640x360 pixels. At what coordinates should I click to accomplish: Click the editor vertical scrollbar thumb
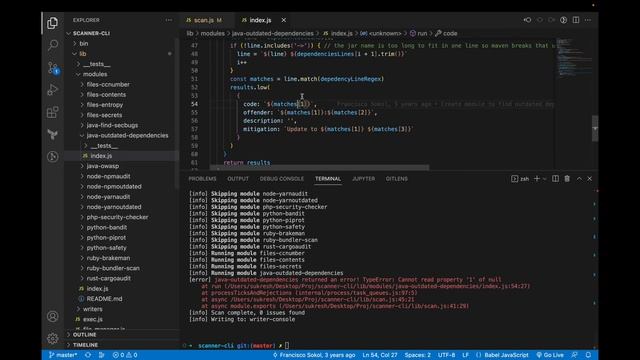[595, 128]
